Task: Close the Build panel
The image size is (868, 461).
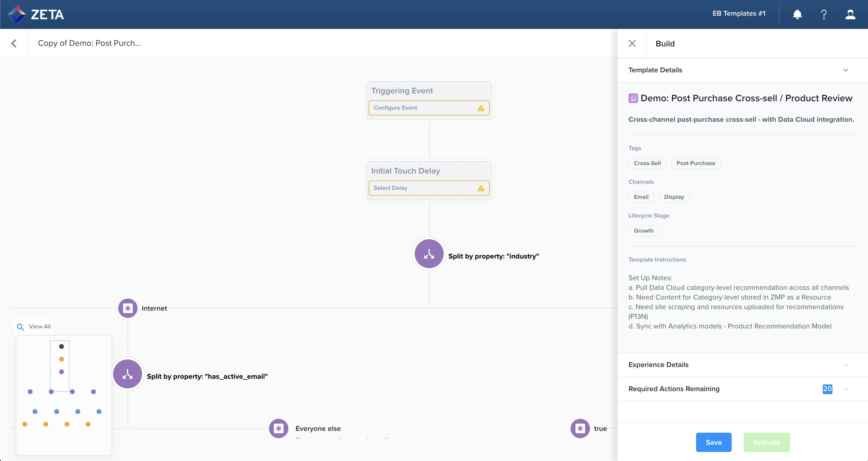Action: (632, 43)
